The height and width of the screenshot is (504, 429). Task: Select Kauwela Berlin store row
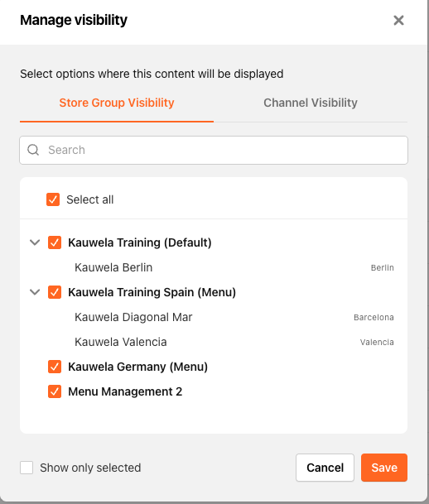click(214, 267)
